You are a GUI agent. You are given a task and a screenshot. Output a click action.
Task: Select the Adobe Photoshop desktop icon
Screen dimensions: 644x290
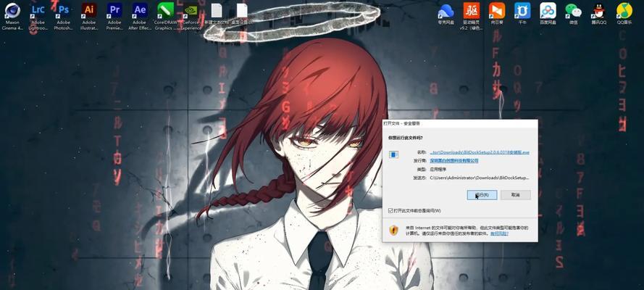[x=63, y=16]
